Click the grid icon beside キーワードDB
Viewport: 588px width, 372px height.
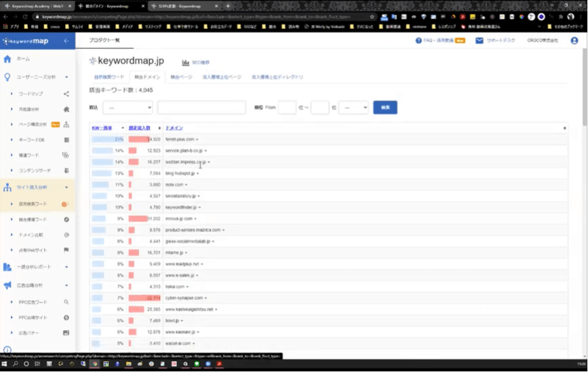[66, 139]
